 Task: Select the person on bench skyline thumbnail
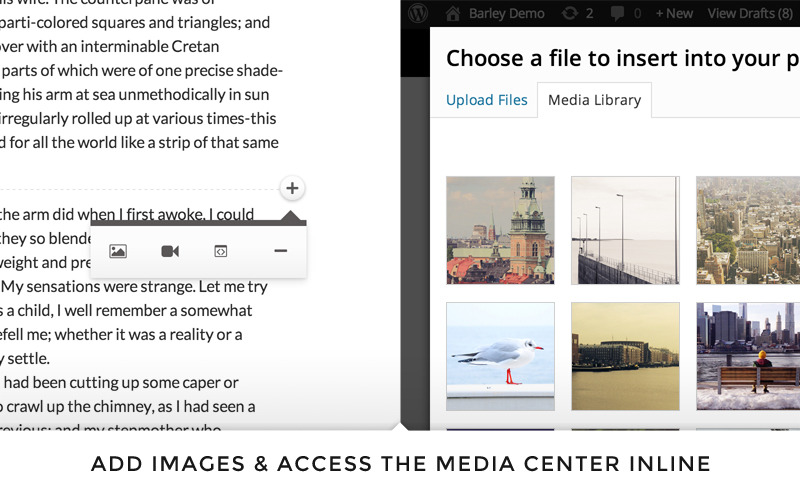(x=748, y=356)
